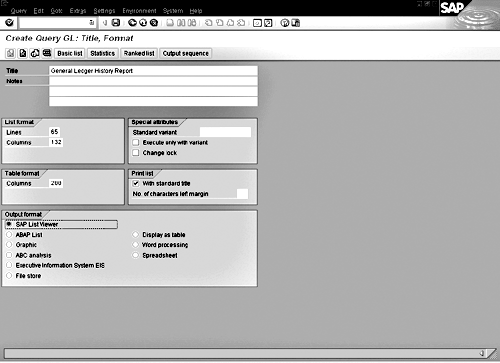Open the Settings menu

[104, 11]
